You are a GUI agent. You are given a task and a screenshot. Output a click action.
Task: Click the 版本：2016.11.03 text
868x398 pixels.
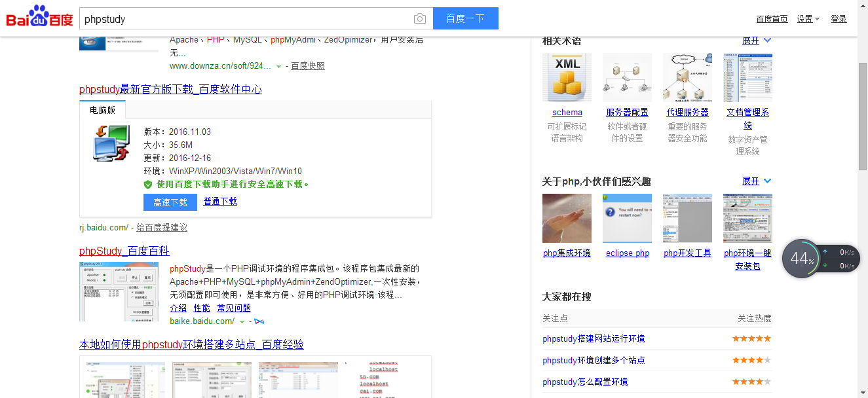[178, 132]
